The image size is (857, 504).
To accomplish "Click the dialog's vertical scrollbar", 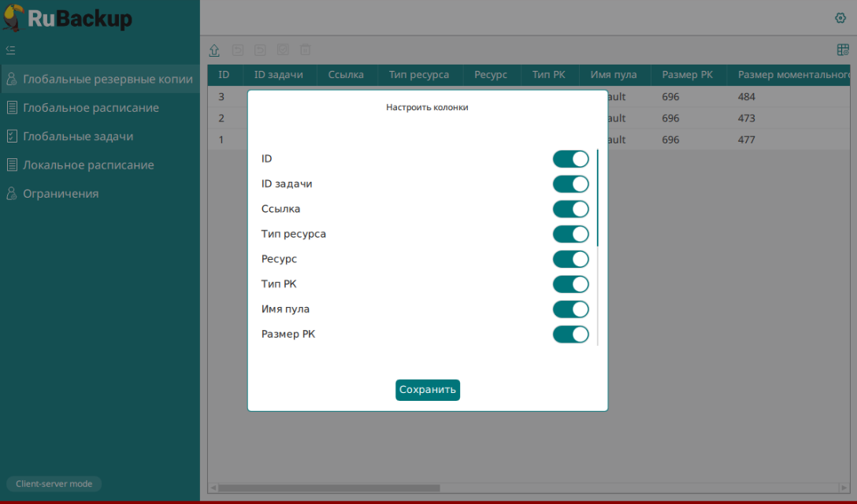I will pyautogui.click(x=598, y=198).
